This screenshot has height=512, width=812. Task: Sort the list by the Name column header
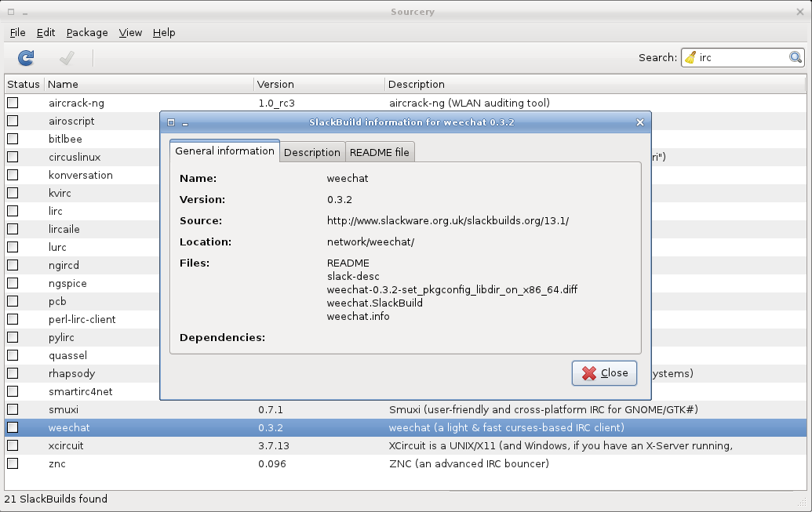(x=148, y=85)
